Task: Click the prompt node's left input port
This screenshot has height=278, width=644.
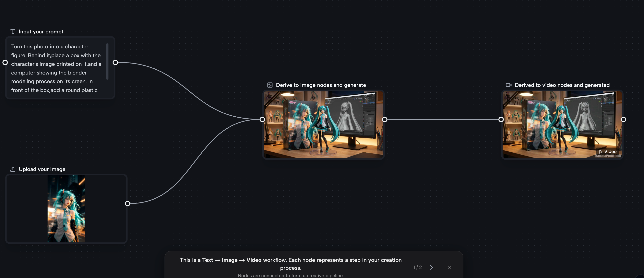Action: point(5,63)
